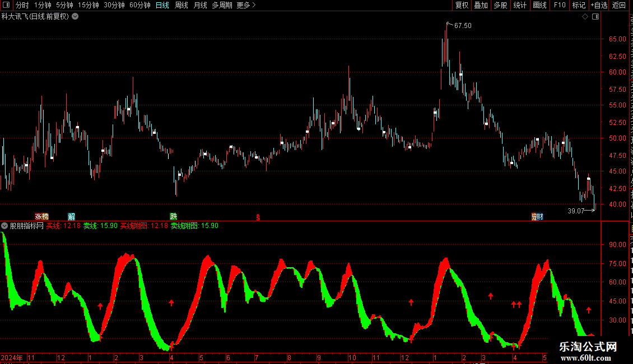The height and width of the screenshot is (364, 633).
Task: Click the 39.07 low price label
Action: pyautogui.click(x=576, y=211)
